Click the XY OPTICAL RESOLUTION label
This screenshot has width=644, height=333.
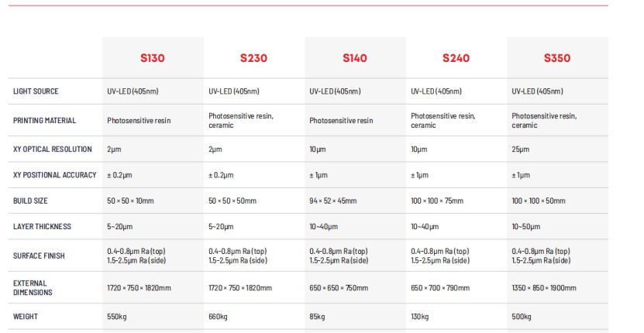(x=52, y=149)
